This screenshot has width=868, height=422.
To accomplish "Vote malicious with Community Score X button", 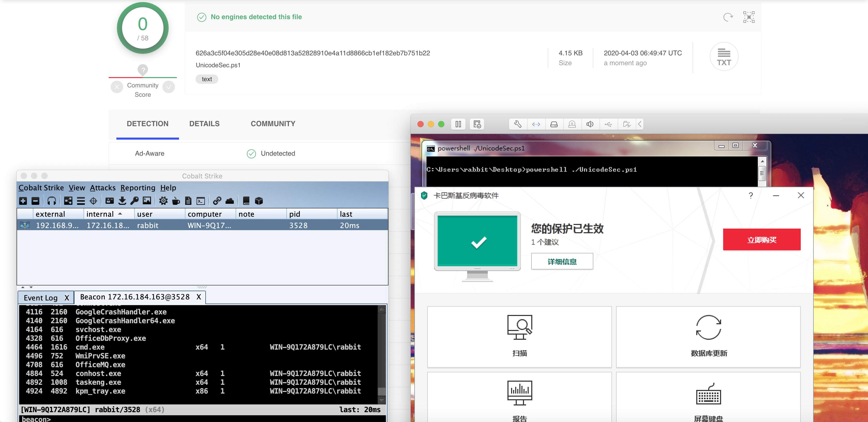I will [x=117, y=87].
